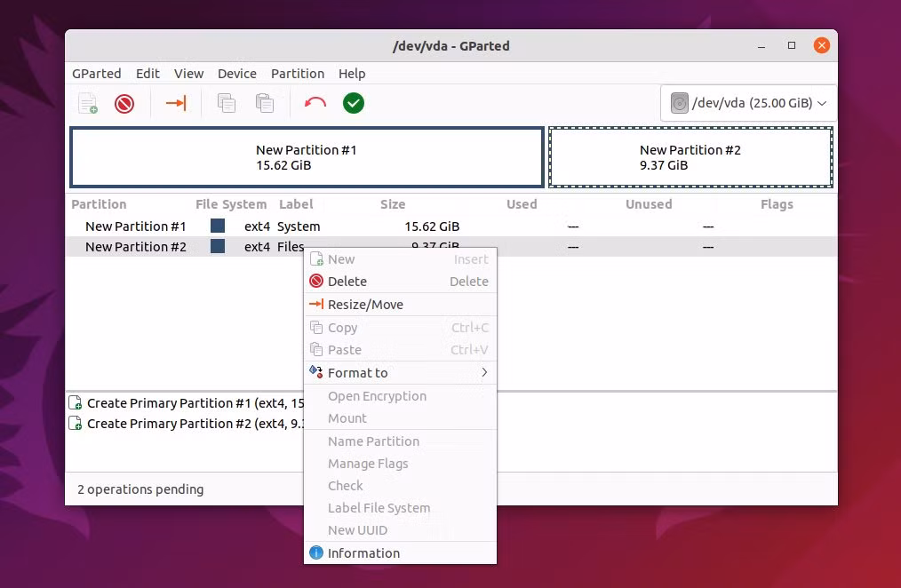Select the New Partition #2 table row name
Image resolution: width=901 pixels, height=588 pixels.
pos(136,247)
